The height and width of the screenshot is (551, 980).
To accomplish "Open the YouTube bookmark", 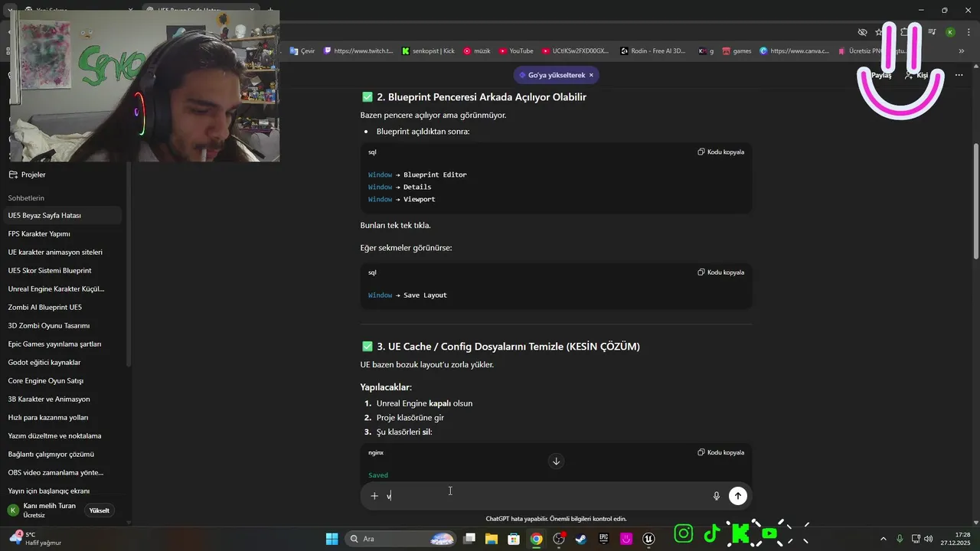I will (x=516, y=51).
